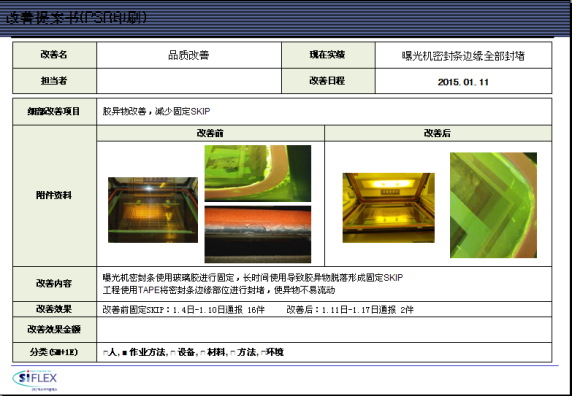Select the orange sealing strip close-up photo
This screenshot has width=572, height=396.
[x=258, y=234]
